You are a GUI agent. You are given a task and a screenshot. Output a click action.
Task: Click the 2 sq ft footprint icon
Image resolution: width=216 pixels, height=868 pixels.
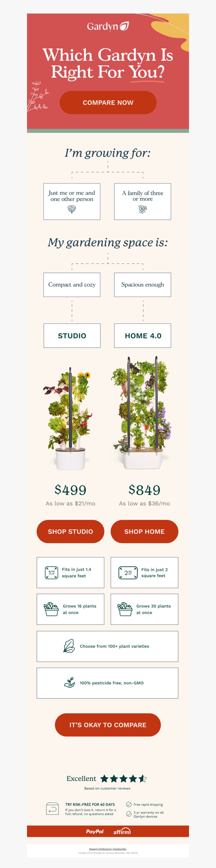point(128,573)
